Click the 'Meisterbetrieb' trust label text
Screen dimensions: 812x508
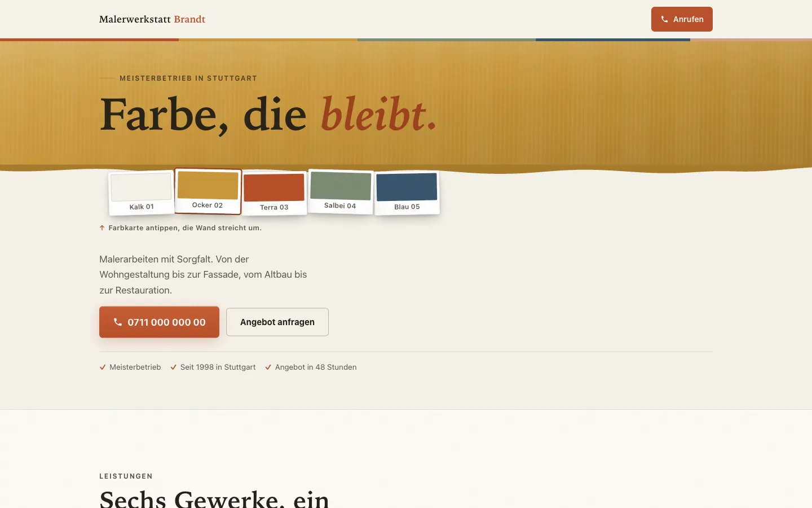tap(135, 367)
